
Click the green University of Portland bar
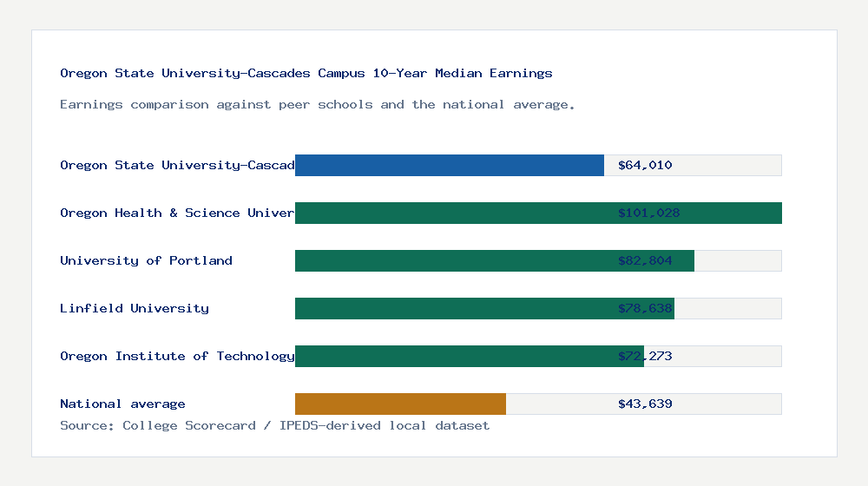tap(495, 260)
